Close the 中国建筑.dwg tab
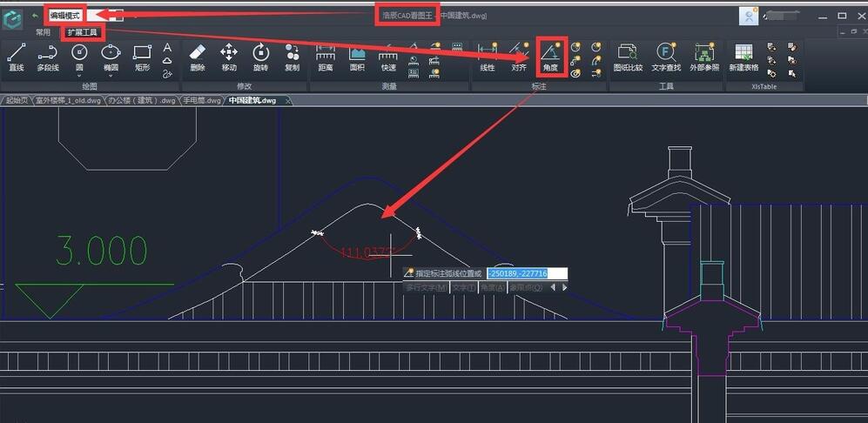The width and height of the screenshot is (868, 423). [x=289, y=100]
